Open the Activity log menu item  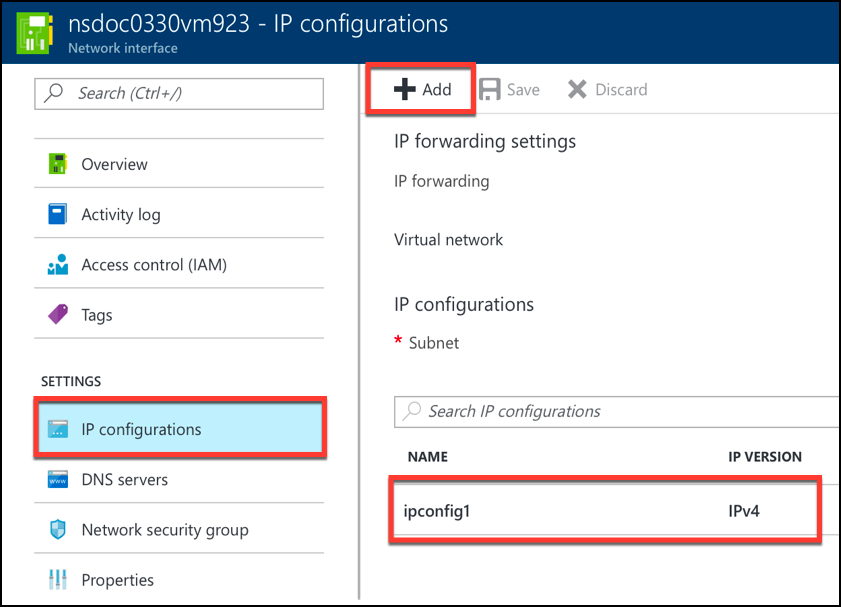tap(179, 213)
